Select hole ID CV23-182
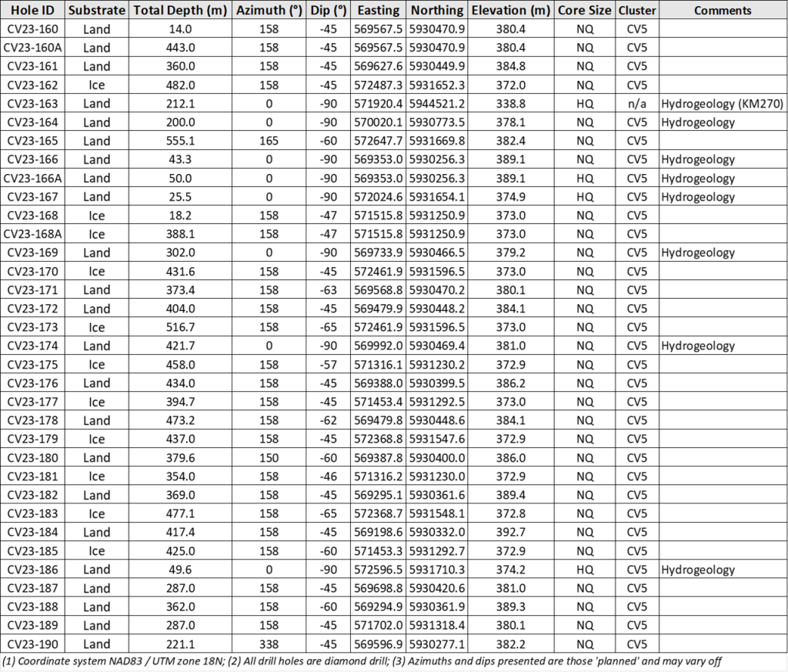This screenshot has height=672, width=788. coord(32,495)
